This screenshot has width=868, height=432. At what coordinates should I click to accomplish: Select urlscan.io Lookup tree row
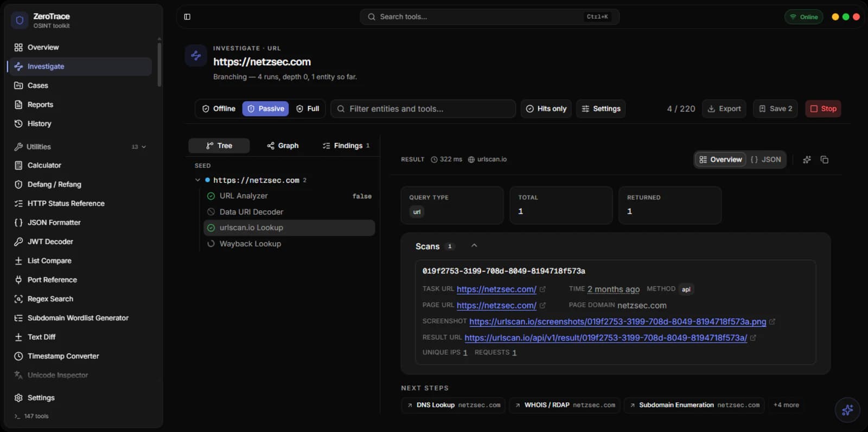pos(289,228)
